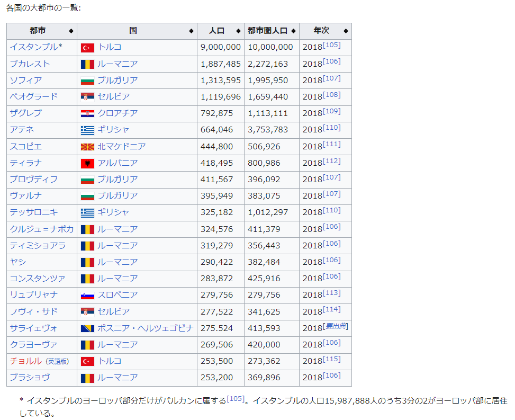515x420 pixels.
Task: Click citation [105] in the イスタンブル row
Action: (x=332, y=45)
